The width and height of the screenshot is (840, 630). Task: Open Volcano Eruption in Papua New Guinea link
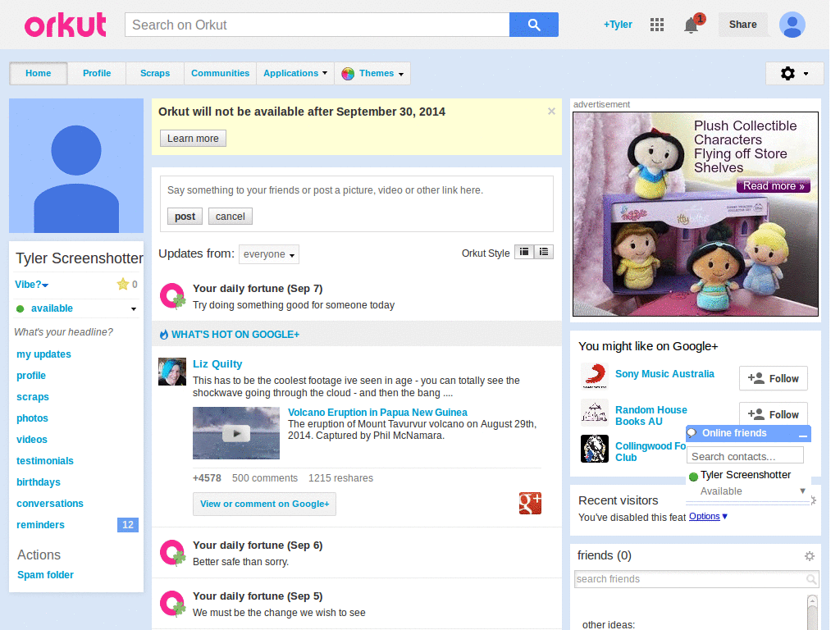point(377,413)
